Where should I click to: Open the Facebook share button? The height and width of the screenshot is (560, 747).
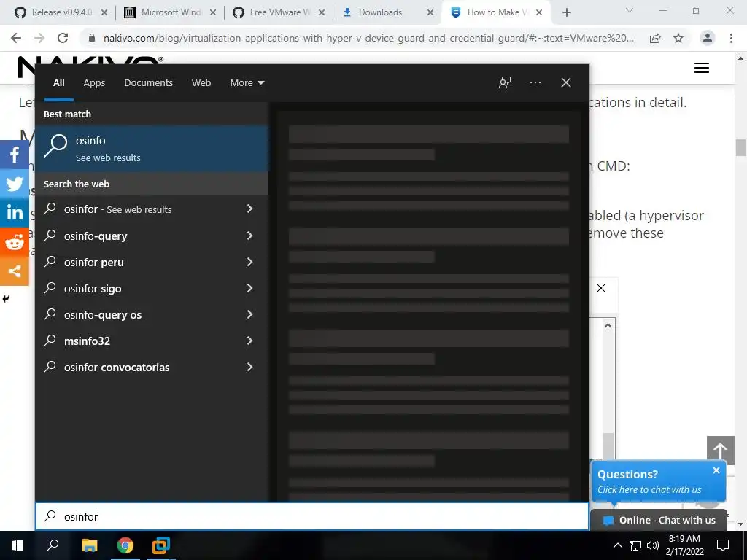15,155
